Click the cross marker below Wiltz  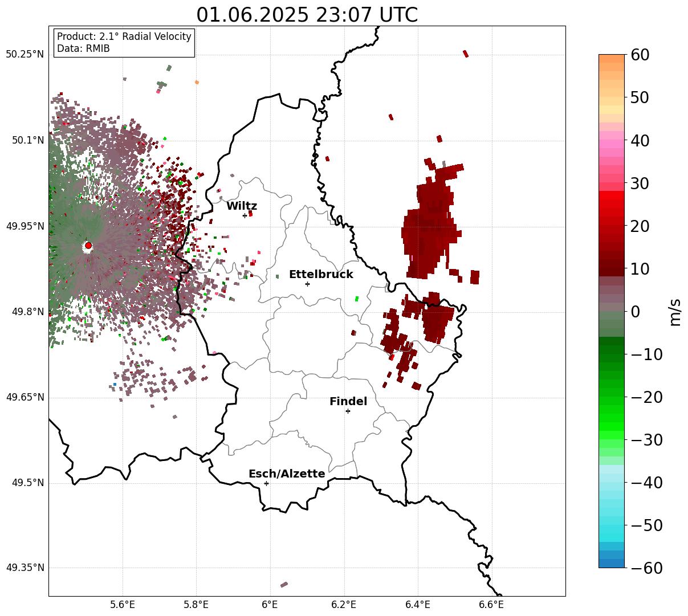coord(245,215)
